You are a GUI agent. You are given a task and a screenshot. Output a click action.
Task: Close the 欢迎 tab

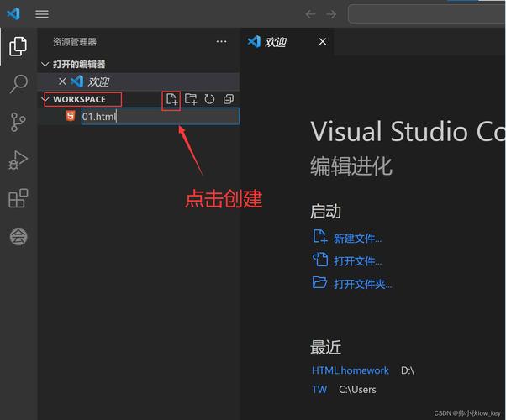tap(323, 42)
